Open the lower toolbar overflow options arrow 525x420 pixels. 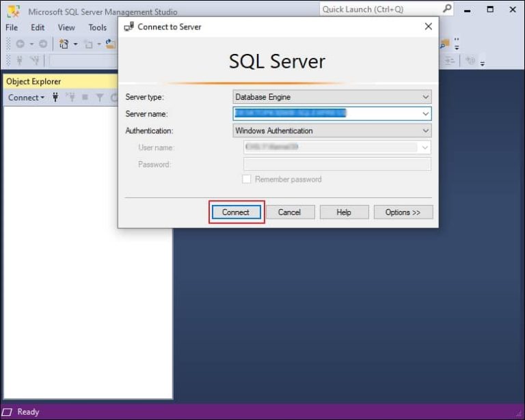point(482,63)
